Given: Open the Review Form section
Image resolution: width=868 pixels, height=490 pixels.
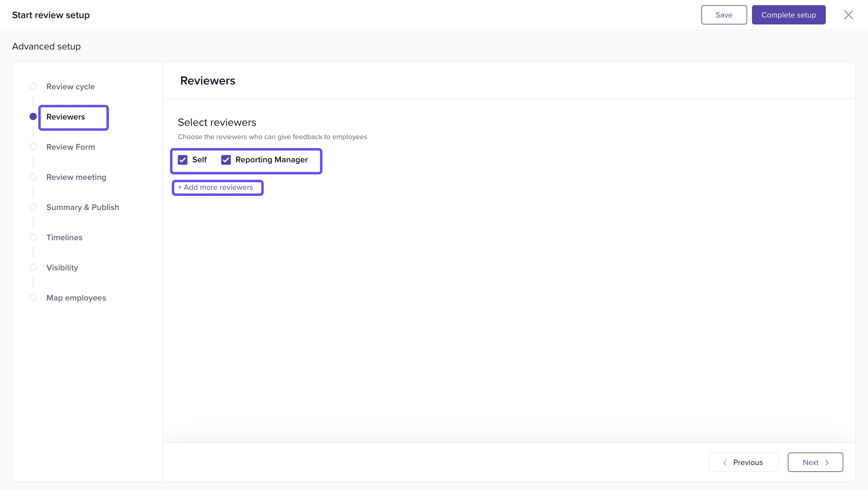Looking at the screenshot, I should 71,147.
